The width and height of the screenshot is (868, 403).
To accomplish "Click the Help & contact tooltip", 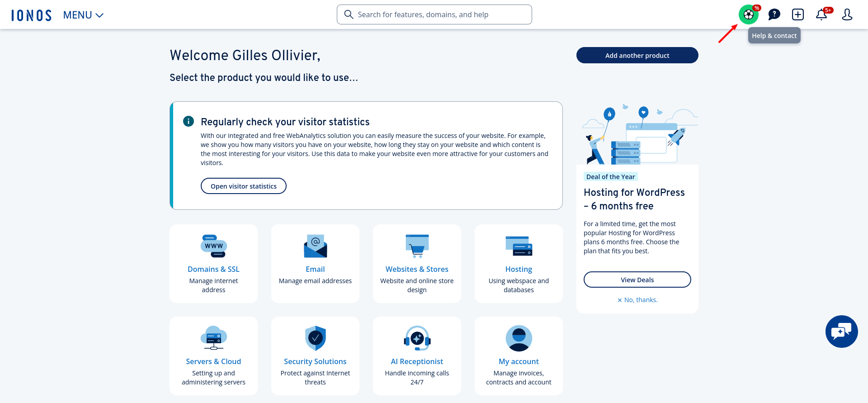I will 774,35.
